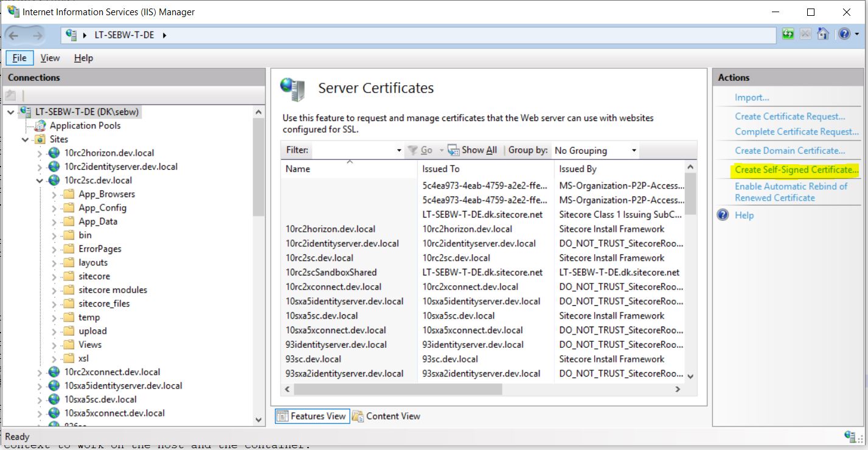
Task: Click Complete Certificate Request...
Action: 797,131
